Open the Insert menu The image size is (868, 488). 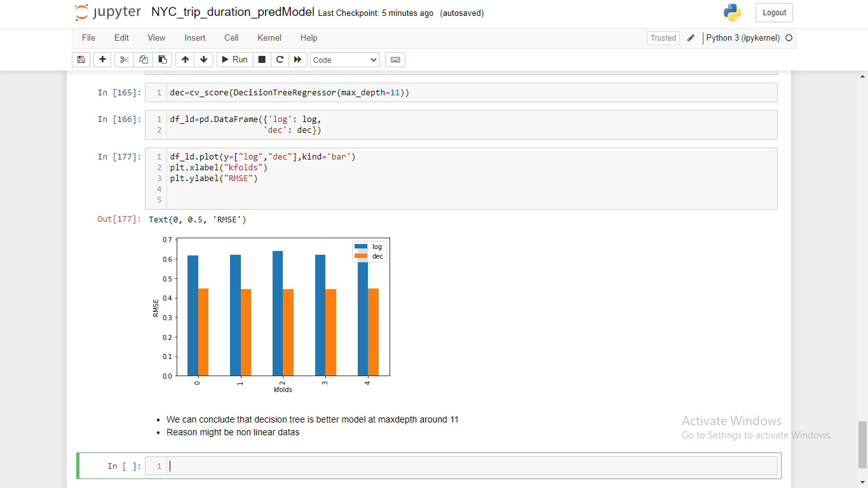(194, 37)
